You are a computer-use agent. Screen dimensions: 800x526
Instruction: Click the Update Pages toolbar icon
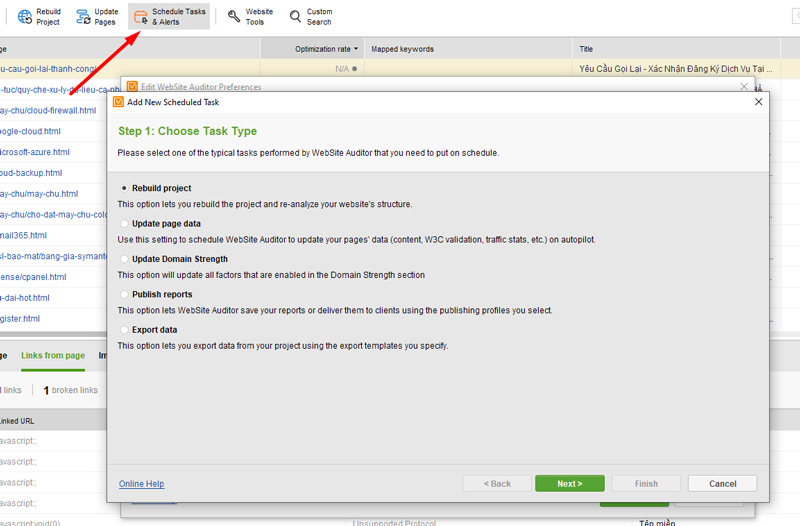coord(83,17)
